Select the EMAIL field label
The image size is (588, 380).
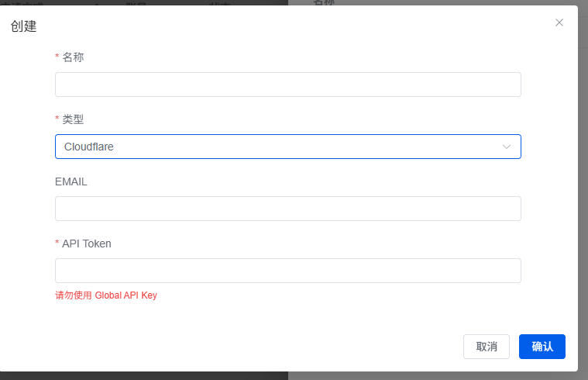coord(70,181)
